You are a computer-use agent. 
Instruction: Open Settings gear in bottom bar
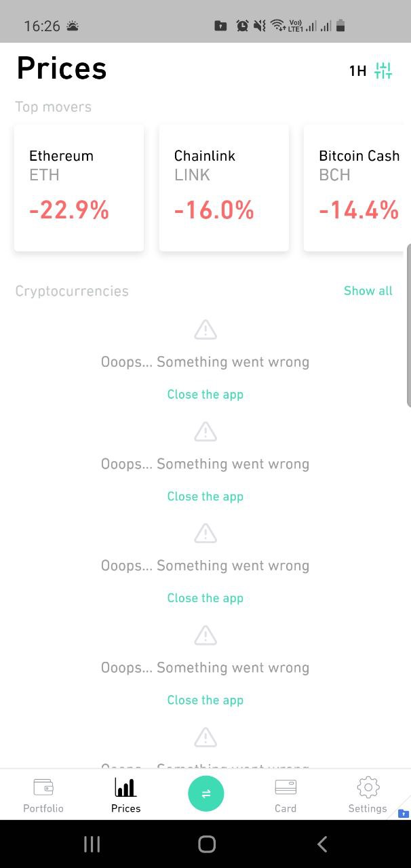pos(368,795)
